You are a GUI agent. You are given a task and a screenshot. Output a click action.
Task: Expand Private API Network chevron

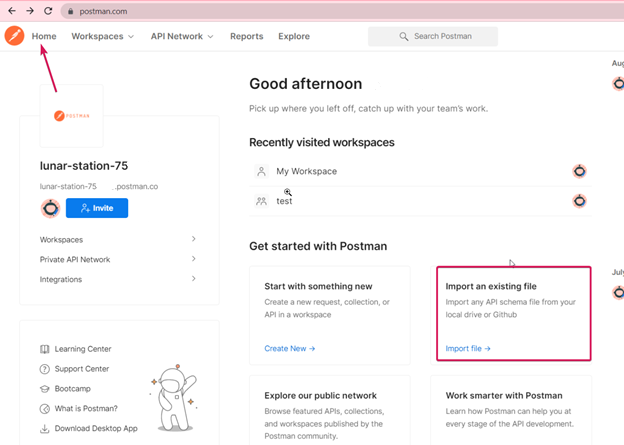[x=193, y=259]
